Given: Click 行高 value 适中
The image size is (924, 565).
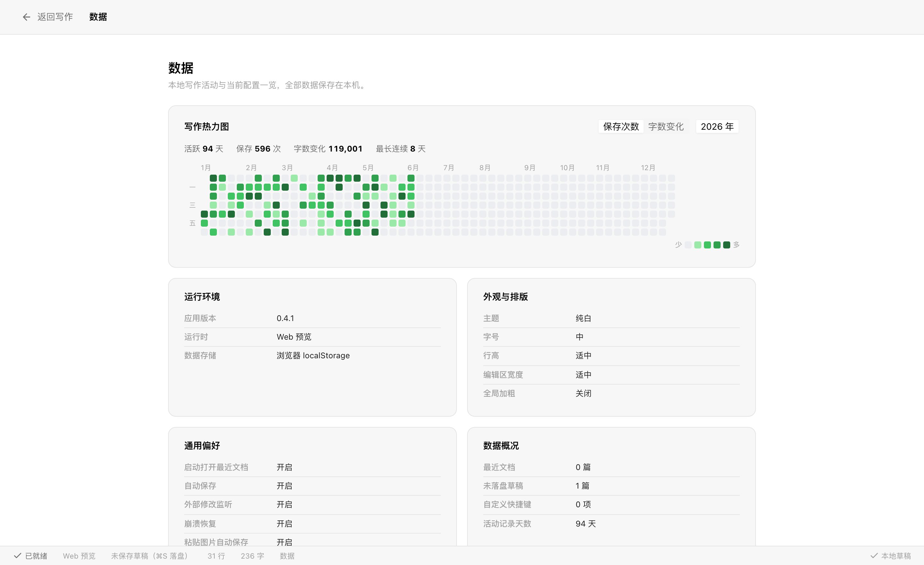Looking at the screenshot, I should [x=584, y=355].
